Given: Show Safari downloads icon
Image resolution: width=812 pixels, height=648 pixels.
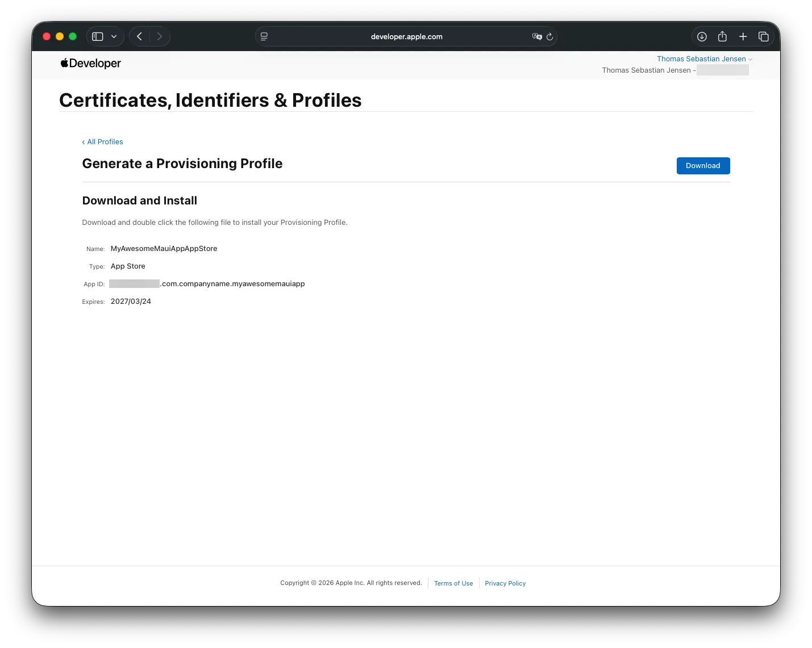Looking at the screenshot, I should coord(702,36).
